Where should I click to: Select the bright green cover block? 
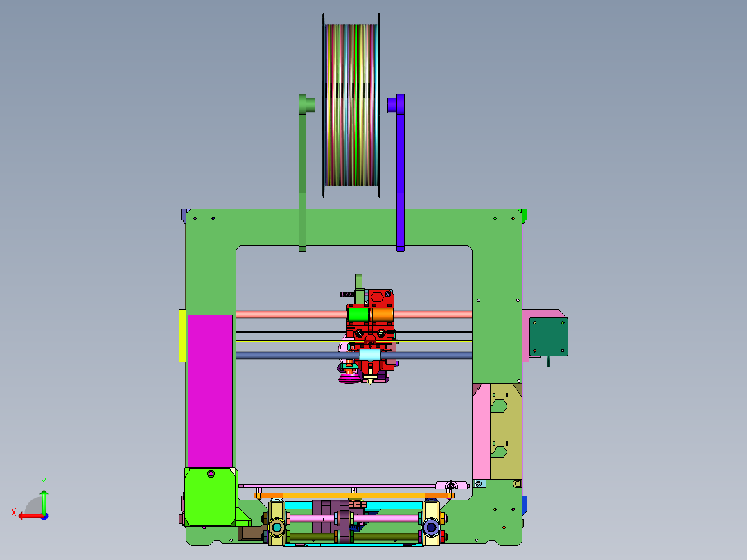point(211,497)
